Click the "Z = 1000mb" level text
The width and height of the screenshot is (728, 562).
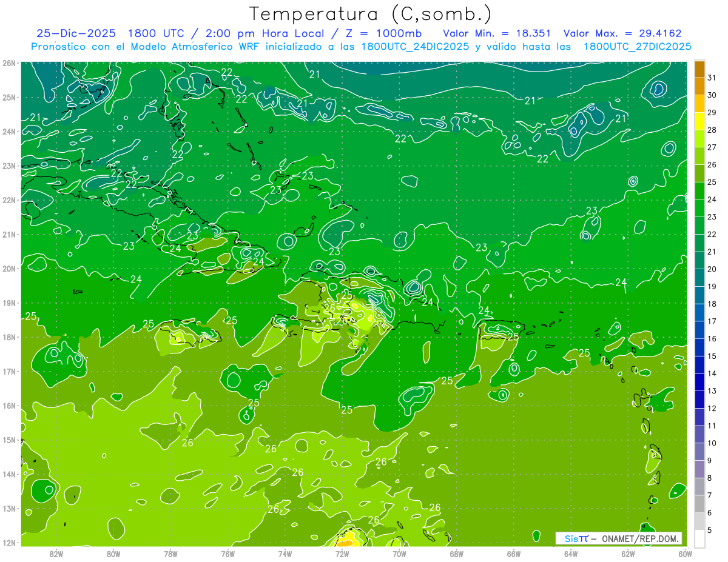click(x=385, y=33)
